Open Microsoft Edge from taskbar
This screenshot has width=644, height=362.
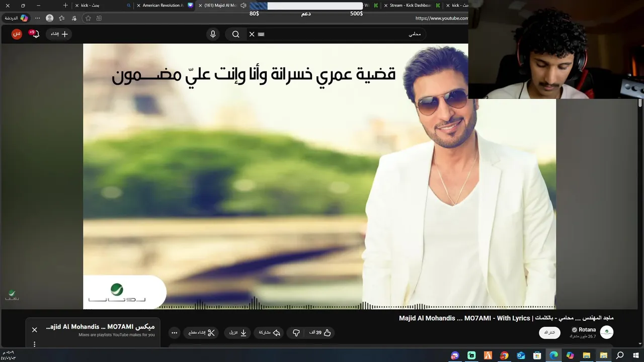pos(553,355)
